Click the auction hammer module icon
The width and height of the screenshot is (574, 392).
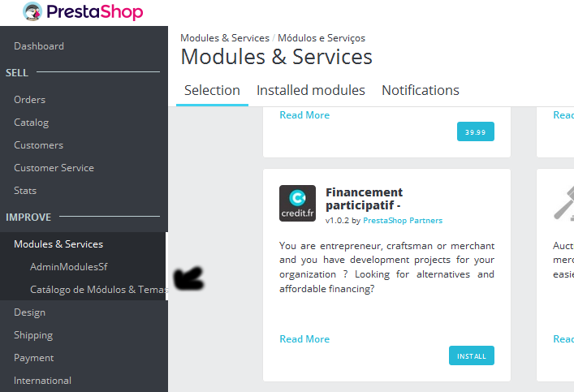click(564, 203)
